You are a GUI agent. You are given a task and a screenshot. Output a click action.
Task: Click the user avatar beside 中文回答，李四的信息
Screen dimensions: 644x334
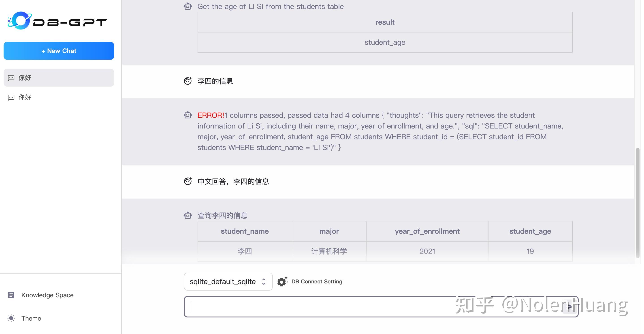pos(188,181)
